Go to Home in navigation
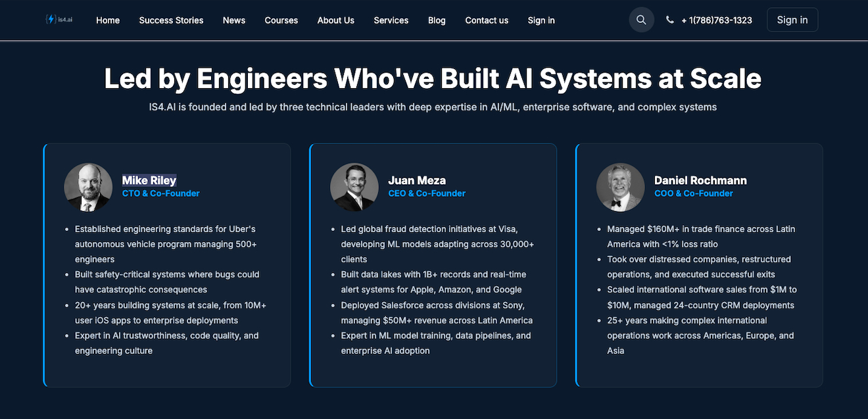This screenshot has height=419, width=868. tap(108, 20)
